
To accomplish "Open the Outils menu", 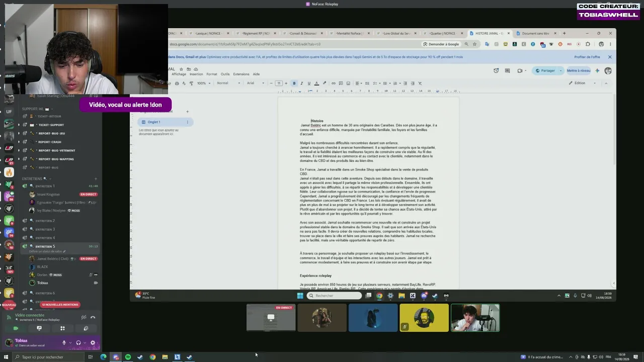I will point(225,74).
